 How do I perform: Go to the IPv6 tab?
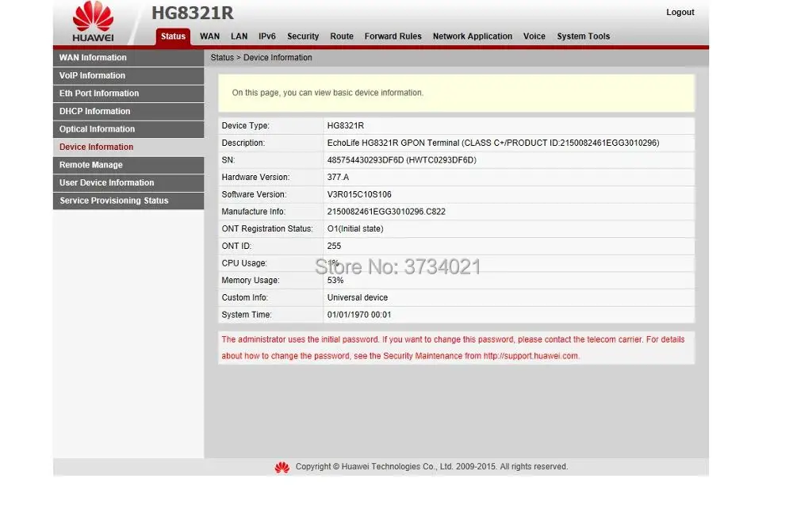tap(267, 36)
